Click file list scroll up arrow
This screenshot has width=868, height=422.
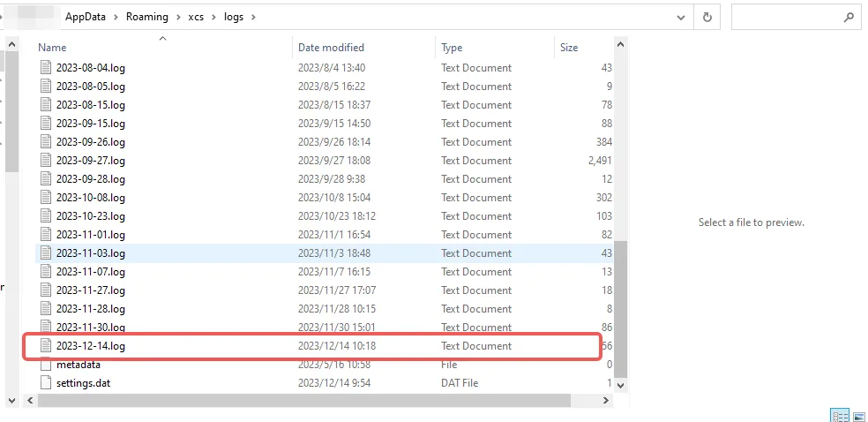pos(620,44)
